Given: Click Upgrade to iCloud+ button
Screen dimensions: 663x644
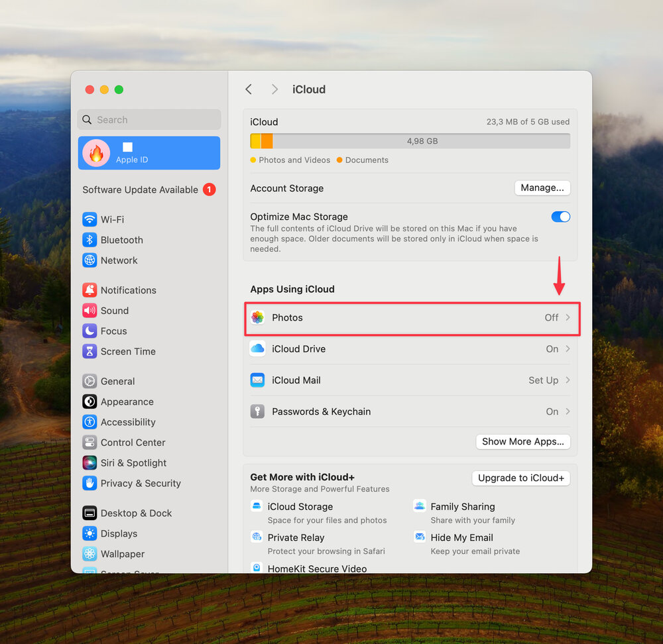Looking at the screenshot, I should click(521, 478).
